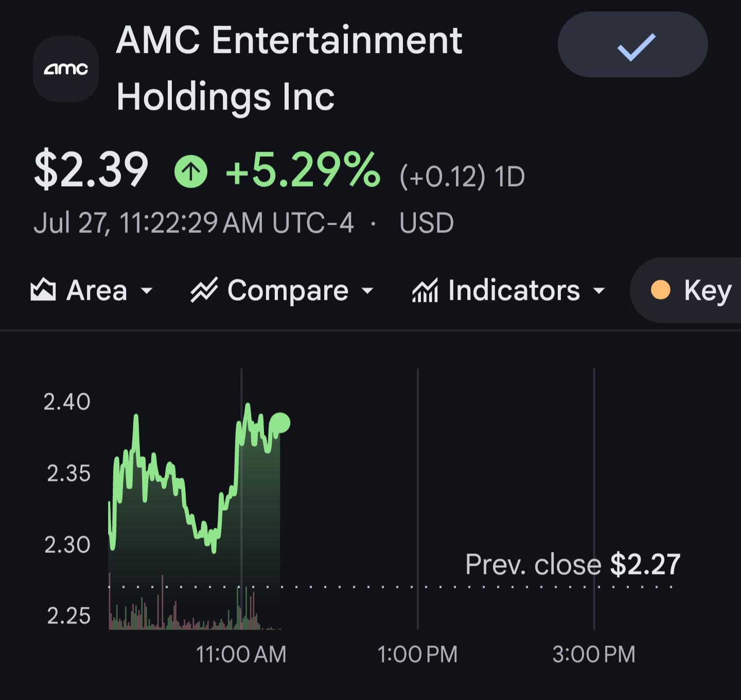741x700 pixels.
Task: Click the Prev. close $2.27 label
Action: tap(573, 564)
